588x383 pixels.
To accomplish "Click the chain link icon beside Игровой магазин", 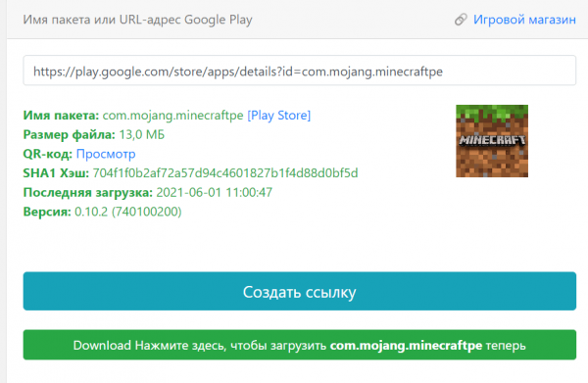I will coord(461,20).
